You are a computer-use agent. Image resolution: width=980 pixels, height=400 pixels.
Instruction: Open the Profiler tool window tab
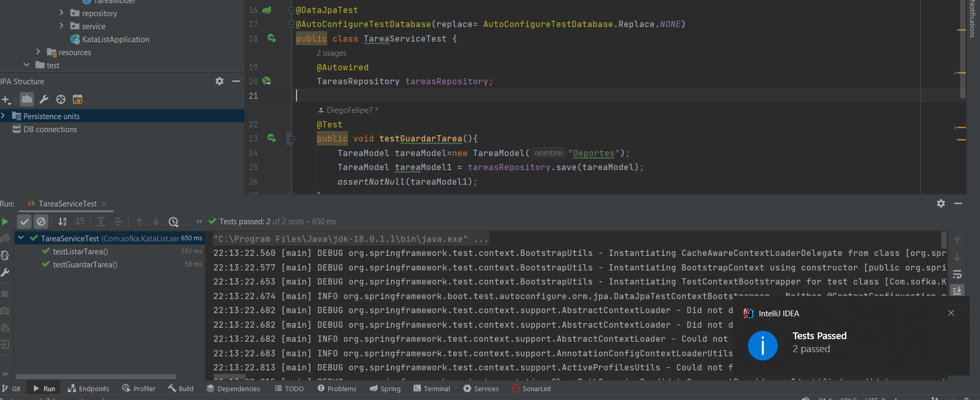click(x=139, y=389)
